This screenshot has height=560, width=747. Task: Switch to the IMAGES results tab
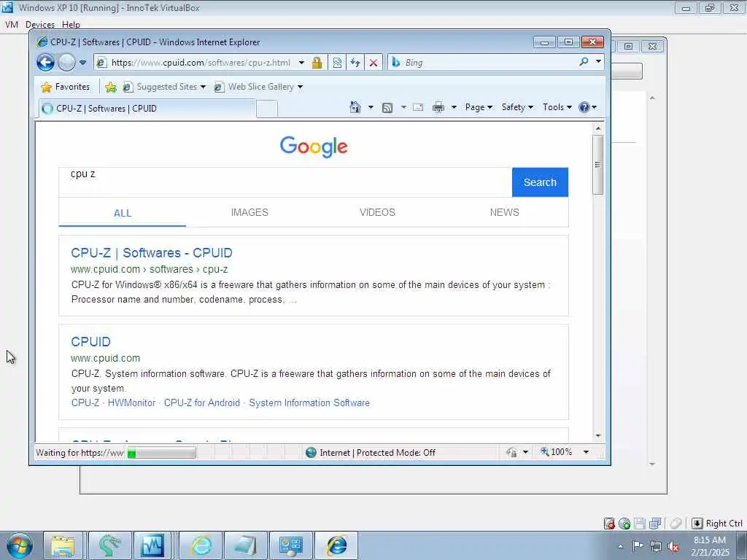(249, 212)
